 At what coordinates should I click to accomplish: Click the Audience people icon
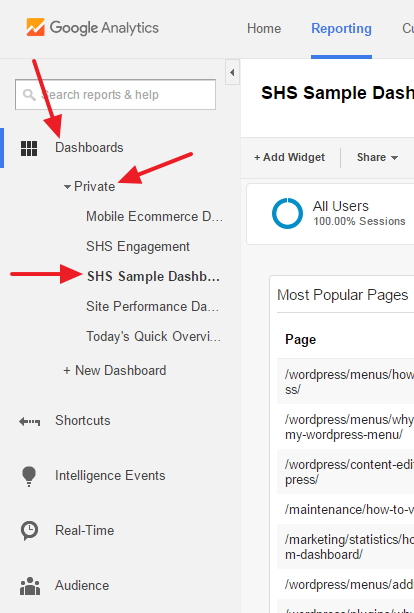[30, 586]
